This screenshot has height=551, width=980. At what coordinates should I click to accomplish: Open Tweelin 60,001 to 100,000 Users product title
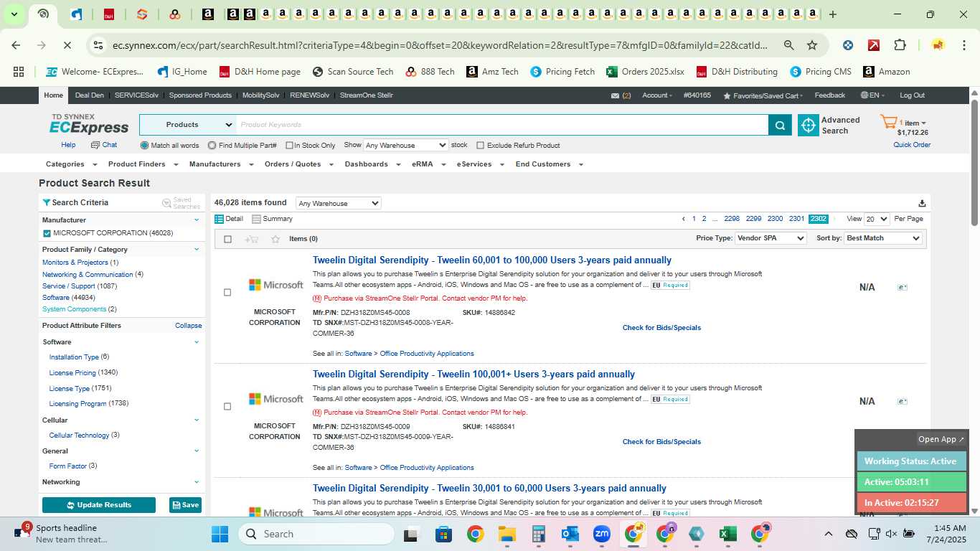pyautogui.click(x=492, y=260)
